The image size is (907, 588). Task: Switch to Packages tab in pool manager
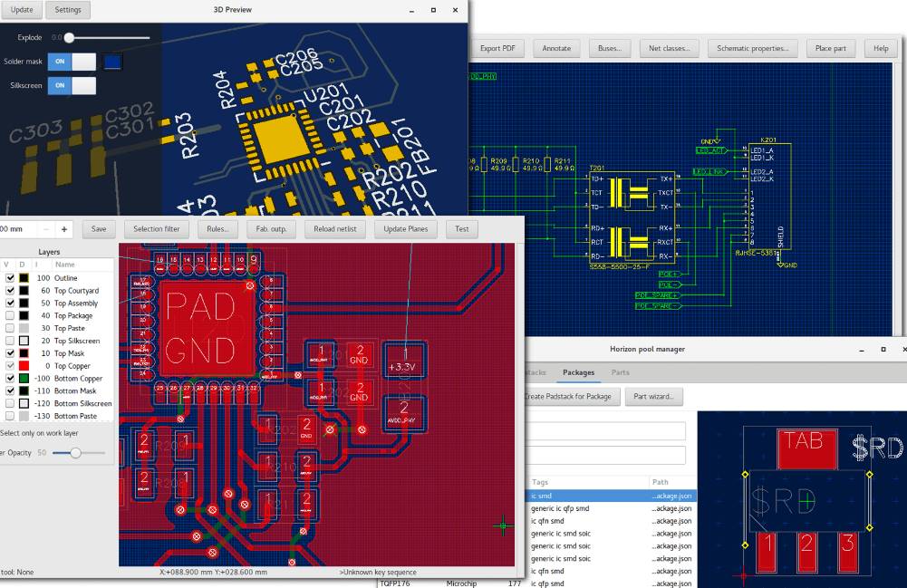pyautogui.click(x=578, y=372)
